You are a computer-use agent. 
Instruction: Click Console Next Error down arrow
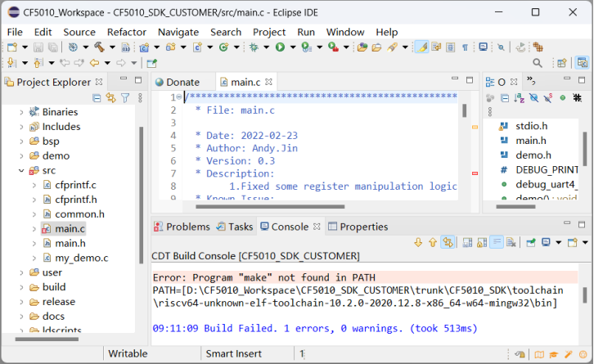[x=418, y=242]
